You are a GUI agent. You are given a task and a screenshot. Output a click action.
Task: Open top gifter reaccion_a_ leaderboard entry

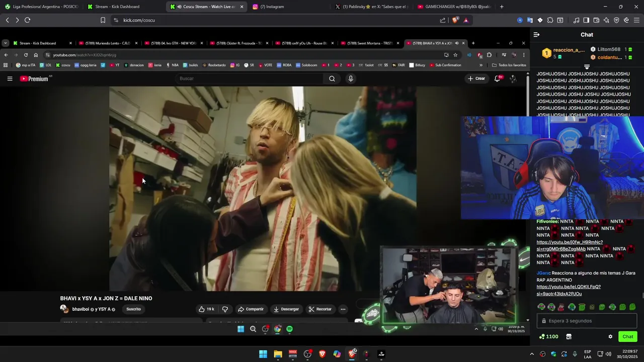point(563,53)
